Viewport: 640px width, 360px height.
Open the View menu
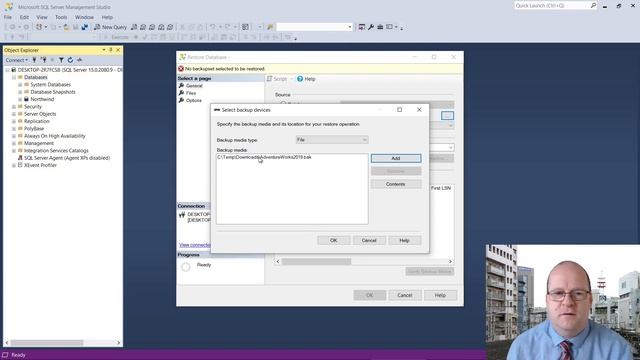[x=42, y=17]
